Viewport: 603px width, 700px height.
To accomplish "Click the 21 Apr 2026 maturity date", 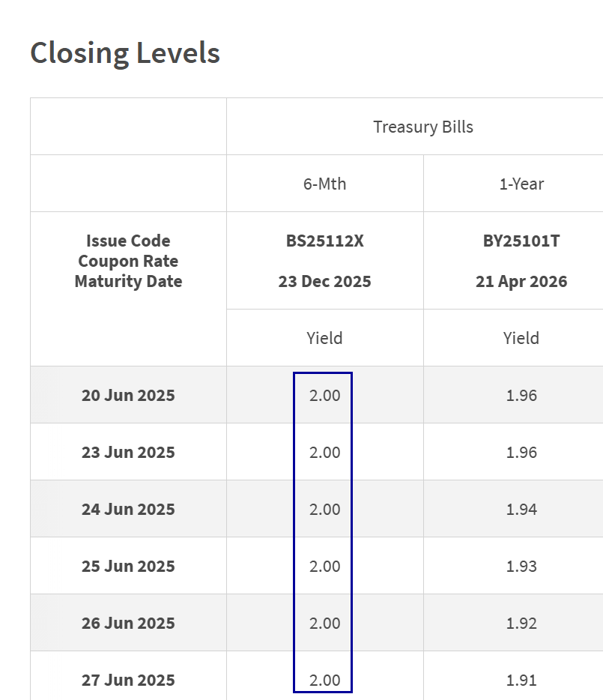I will pos(521,282).
